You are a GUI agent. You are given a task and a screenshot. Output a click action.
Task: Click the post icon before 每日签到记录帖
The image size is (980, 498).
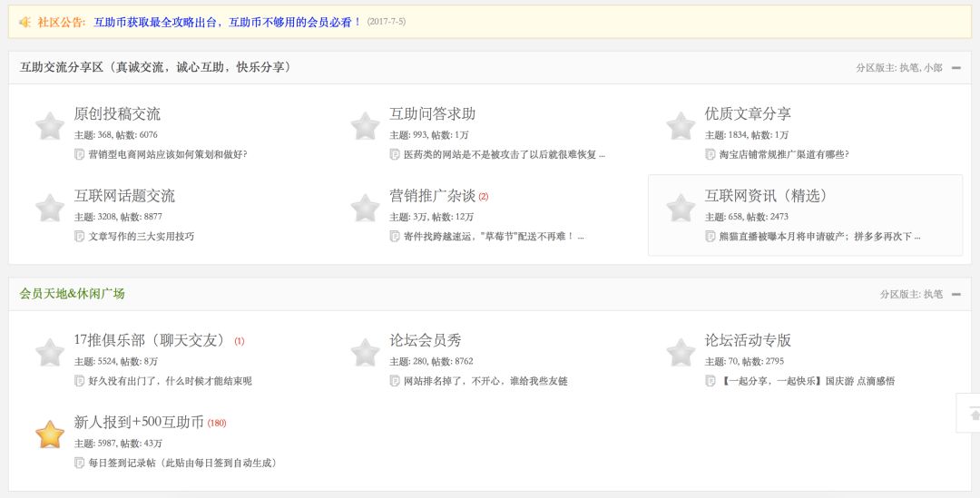[x=79, y=463]
